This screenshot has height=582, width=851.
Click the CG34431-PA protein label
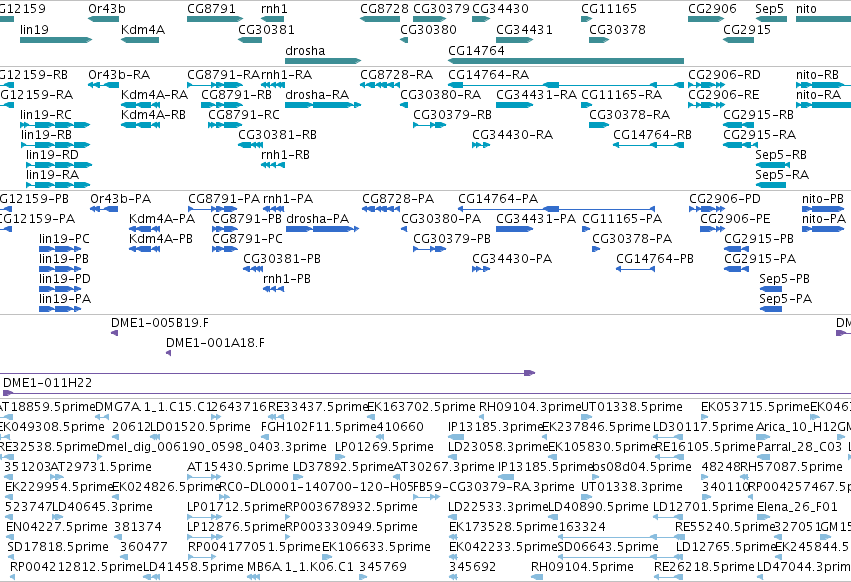coord(536,219)
